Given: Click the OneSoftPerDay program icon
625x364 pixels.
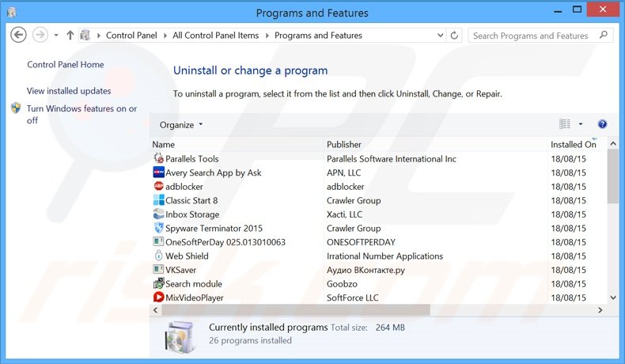Looking at the screenshot, I should (x=159, y=241).
